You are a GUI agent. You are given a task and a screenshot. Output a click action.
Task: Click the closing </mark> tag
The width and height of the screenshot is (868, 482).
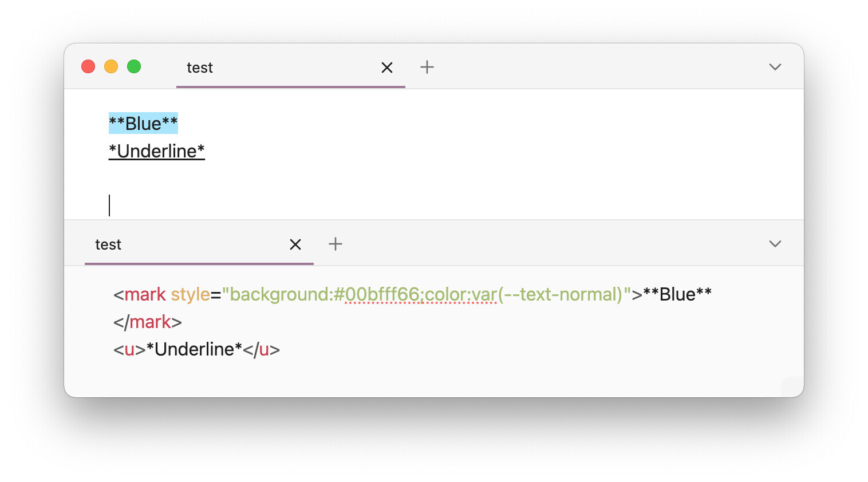click(148, 322)
